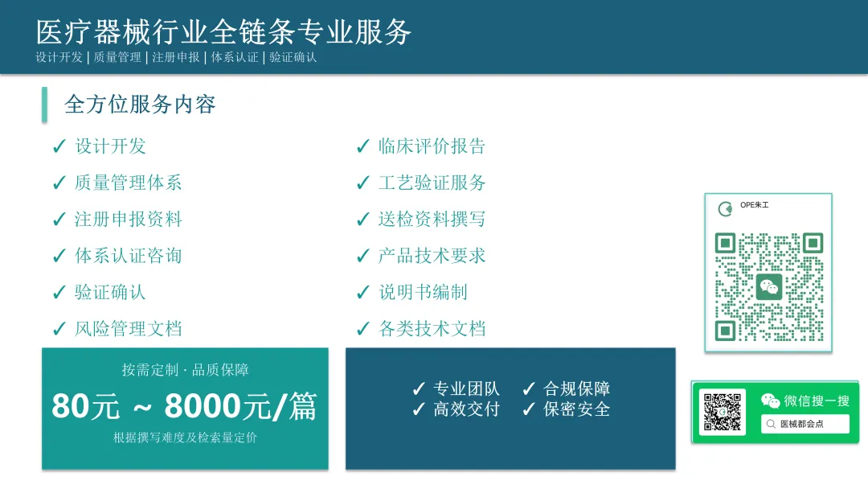This screenshot has height=489, width=868.
Task: Click the checkmark icon beside 专业团队
Action: pyautogui.click(x=419, y=389)
